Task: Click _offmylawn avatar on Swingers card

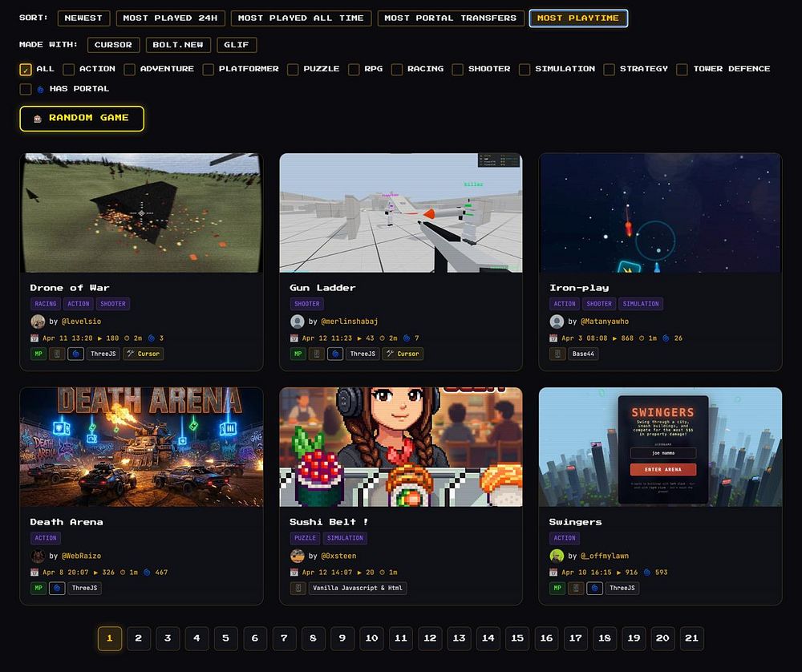Action: 557,556
